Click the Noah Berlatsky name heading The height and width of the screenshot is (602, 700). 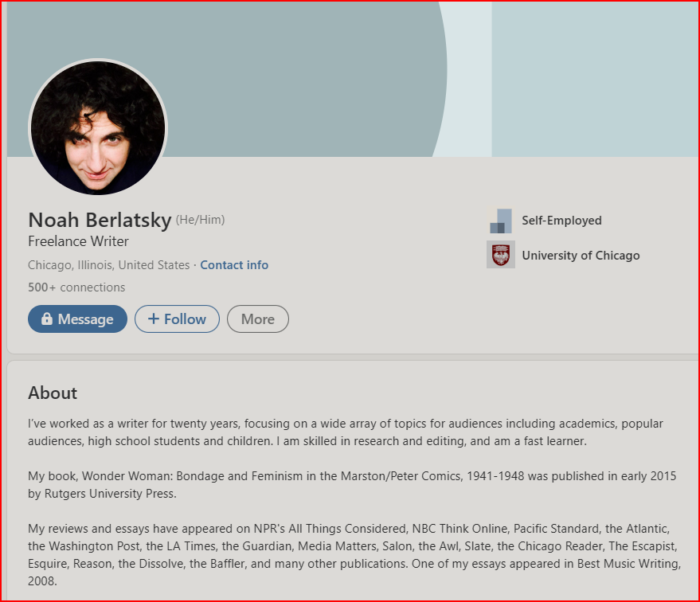pyautogui.click(x=100, y=220)
